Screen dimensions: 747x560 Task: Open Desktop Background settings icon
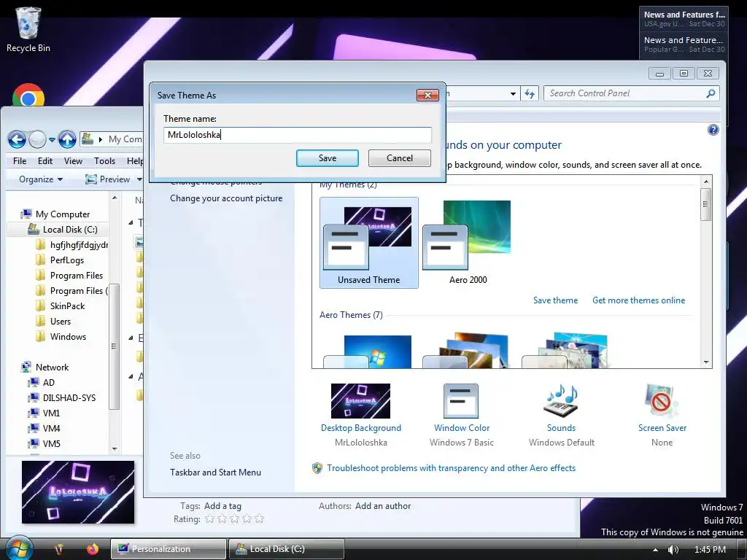pos(360,401)
